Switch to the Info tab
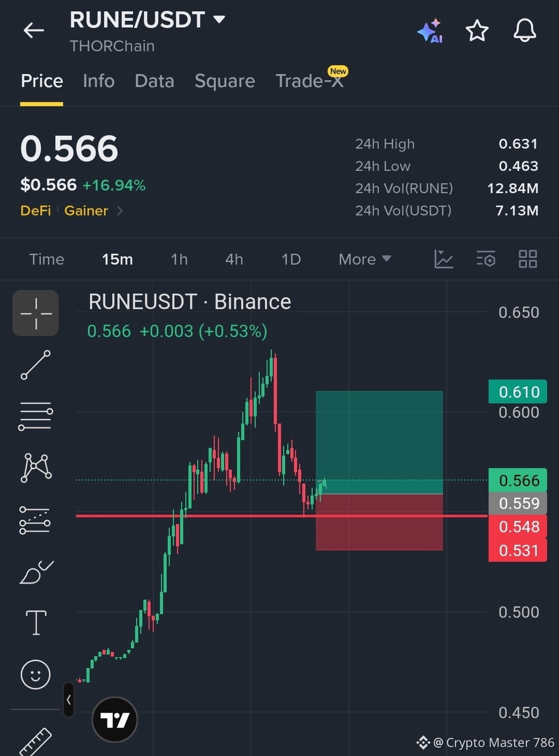 pos(99,81)
